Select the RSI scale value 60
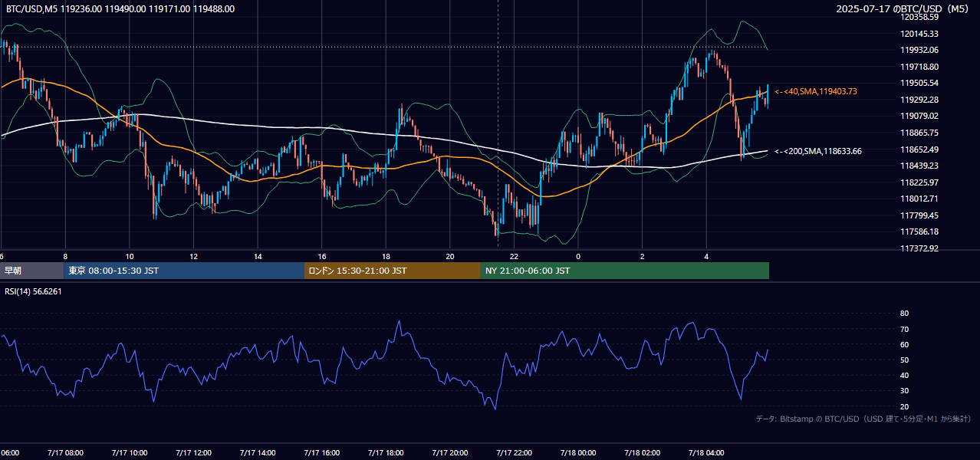Viewport: 980px width, 460px height. click(905, 344)
